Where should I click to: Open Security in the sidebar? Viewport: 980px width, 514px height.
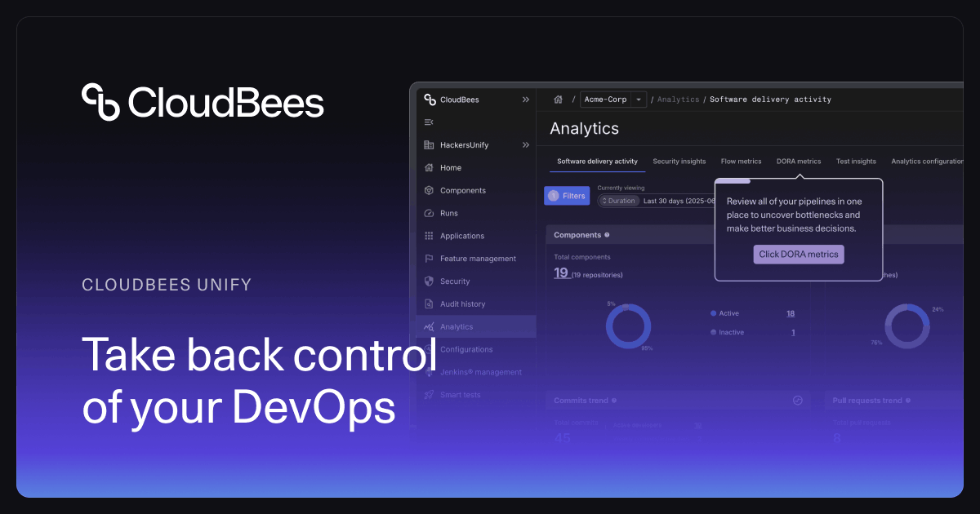[x=476, y=281]
